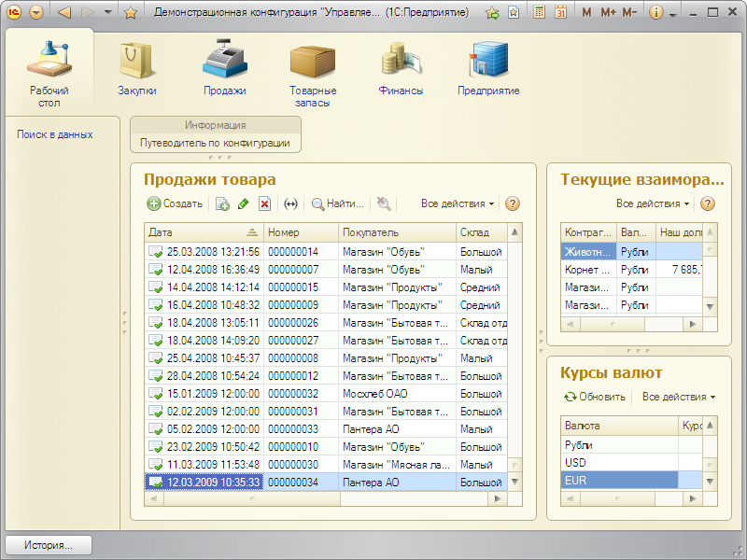Click the M+ memory add button

point(608,13)
